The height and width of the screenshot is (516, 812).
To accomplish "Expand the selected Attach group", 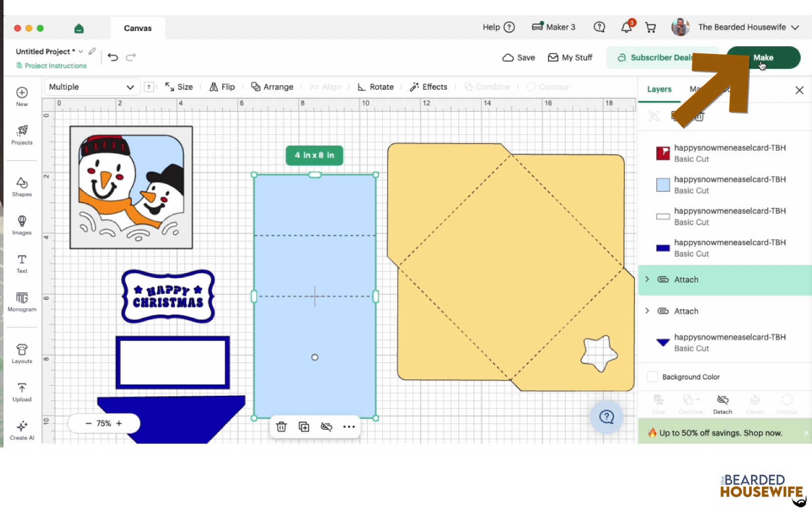I will click(647, 279).
